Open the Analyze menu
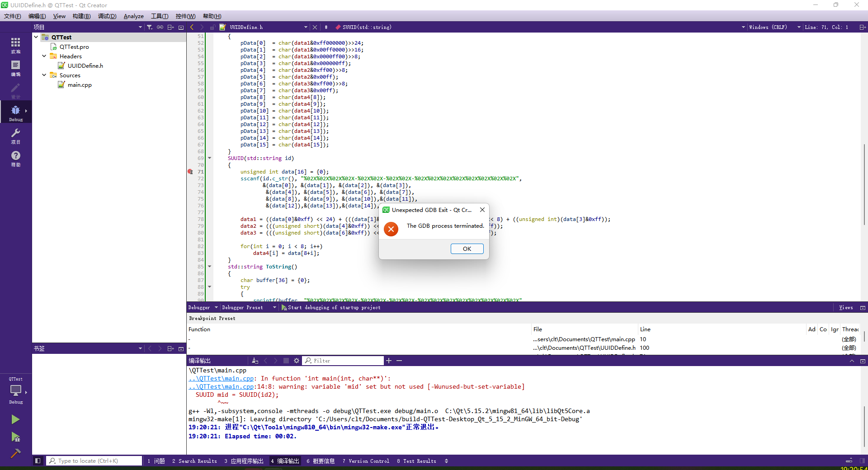The height and width of the screenshot is (470, 868). pos(133,16)
